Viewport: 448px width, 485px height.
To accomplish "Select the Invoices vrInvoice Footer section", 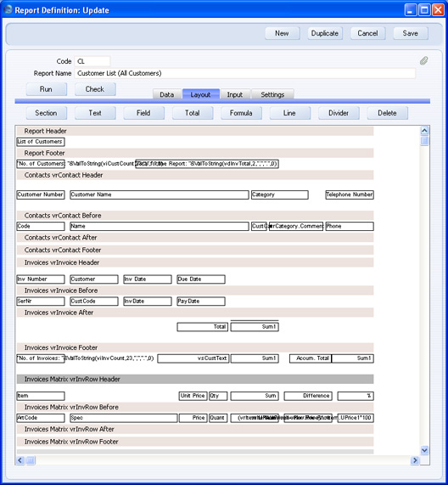I will coord(195,347).
